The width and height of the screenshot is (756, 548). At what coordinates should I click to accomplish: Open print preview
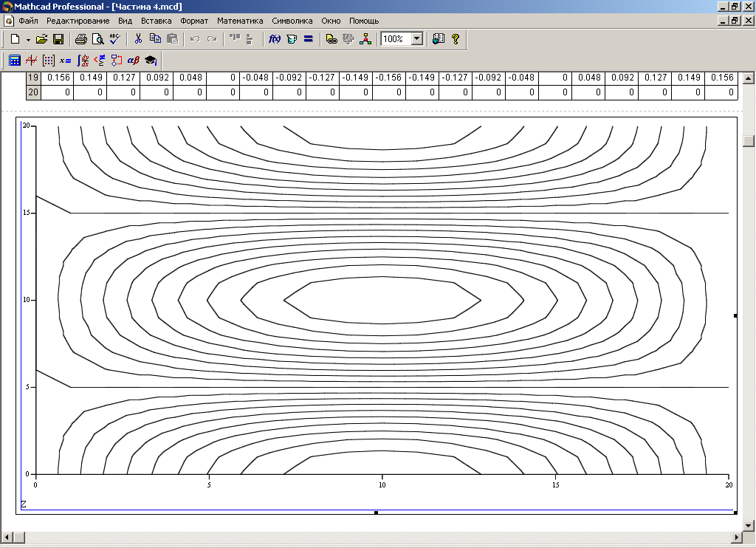click(98, 39)
